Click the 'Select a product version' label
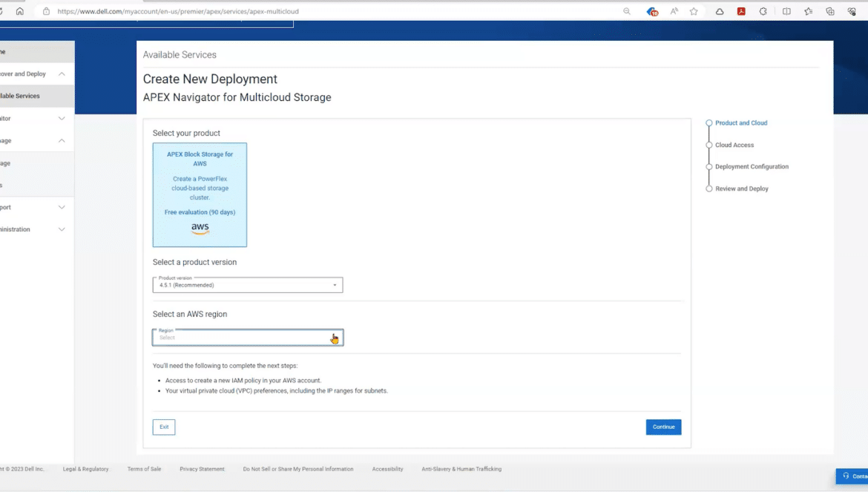The width and height of the screenshot is (868, 492). click(194, 263)
